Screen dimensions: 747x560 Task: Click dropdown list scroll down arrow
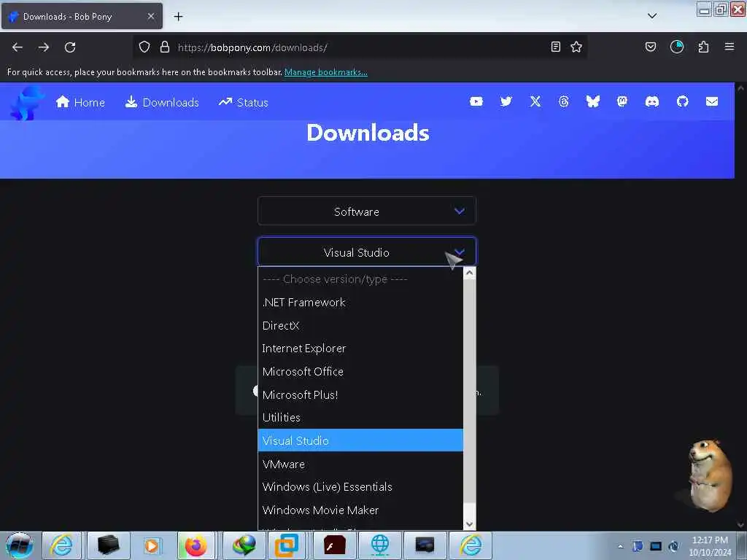tap(469, 524)
